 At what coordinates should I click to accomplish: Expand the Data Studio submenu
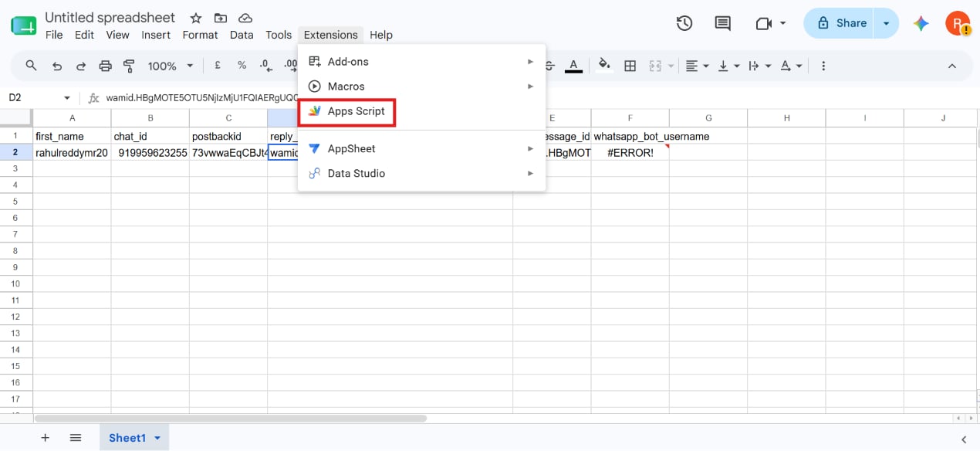pos(421,173)
